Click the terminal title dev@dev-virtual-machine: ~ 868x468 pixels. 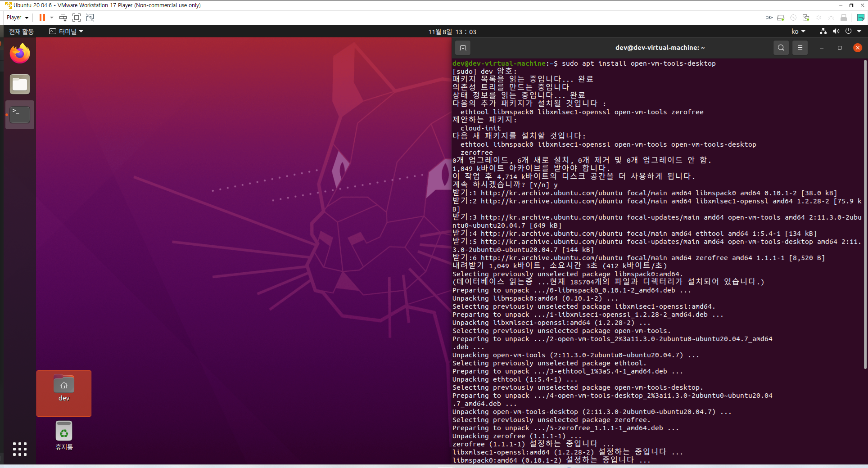point(660,48)
